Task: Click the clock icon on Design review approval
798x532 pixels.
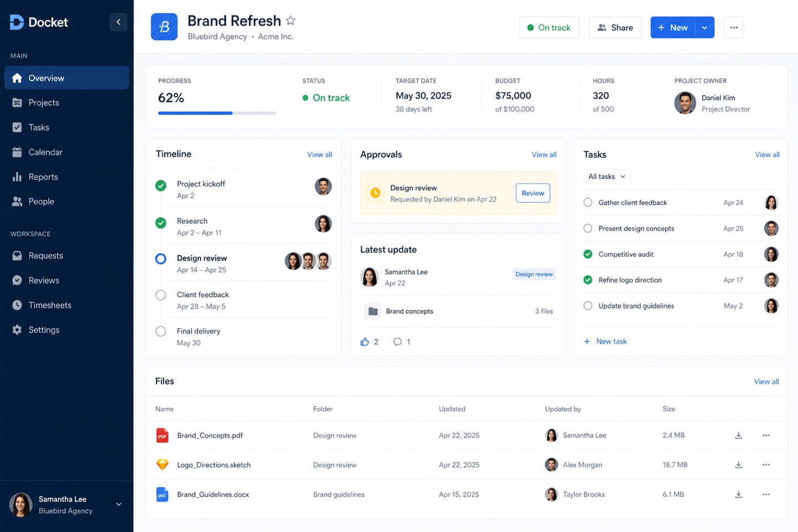Action: point(375,193)
